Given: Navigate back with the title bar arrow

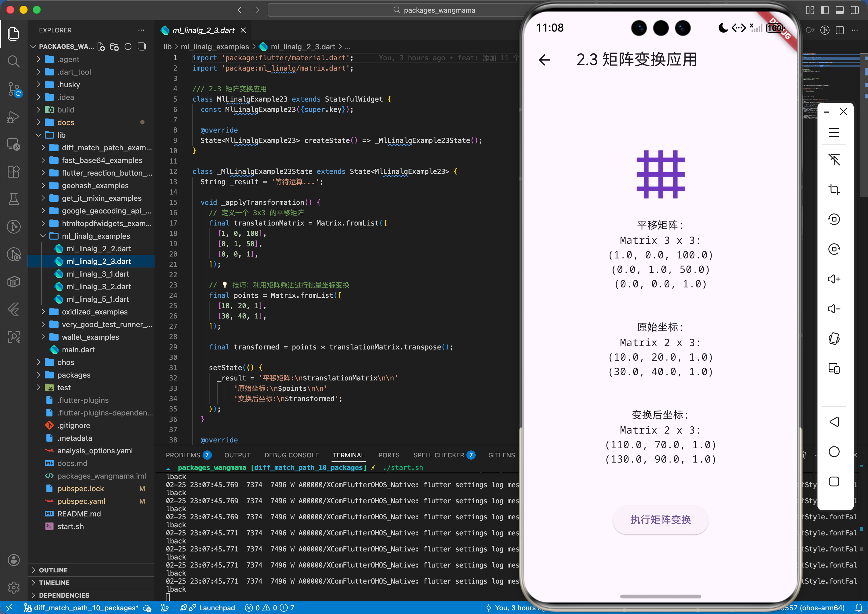Looking at the screenshot, I should point(241,10).
